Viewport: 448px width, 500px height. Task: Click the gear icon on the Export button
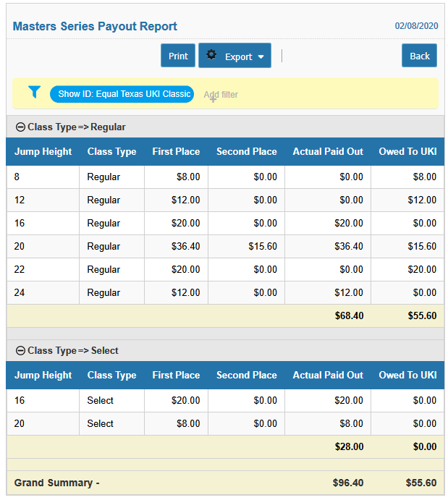tap(211, 55)
